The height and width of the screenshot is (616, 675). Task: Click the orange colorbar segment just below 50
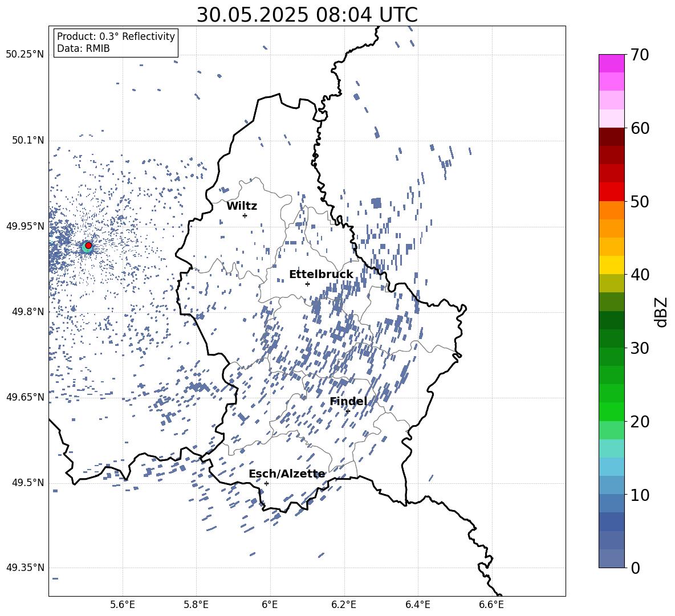click(612, 210)
